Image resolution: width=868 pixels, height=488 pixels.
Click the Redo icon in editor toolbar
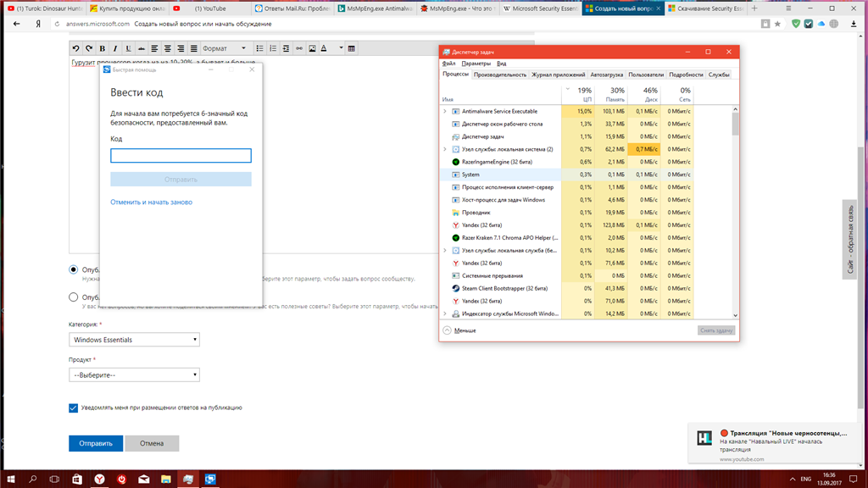click(x=88, y=48)
